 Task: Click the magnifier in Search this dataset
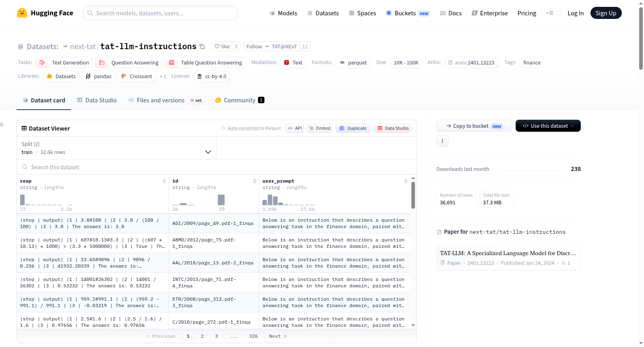tap(25, 167)
